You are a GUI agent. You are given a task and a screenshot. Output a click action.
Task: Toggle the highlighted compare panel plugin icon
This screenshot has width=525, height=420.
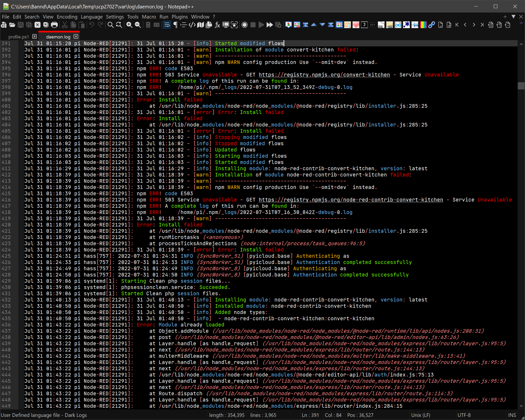click(x=339, y=25)
